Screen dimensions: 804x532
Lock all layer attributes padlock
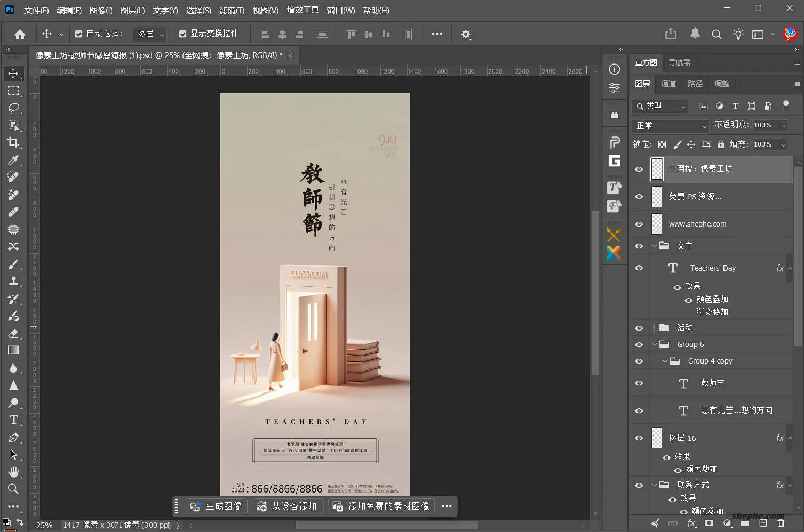(721, 144)
